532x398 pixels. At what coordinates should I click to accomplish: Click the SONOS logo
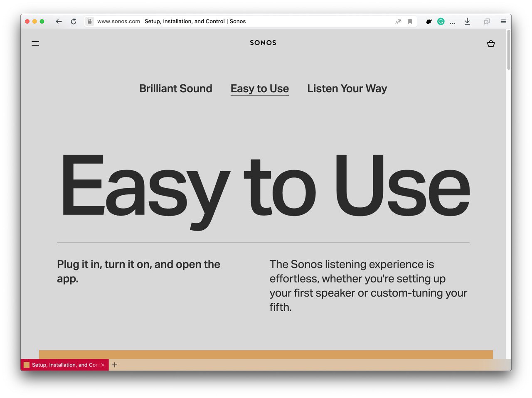(x=263, y=43)
